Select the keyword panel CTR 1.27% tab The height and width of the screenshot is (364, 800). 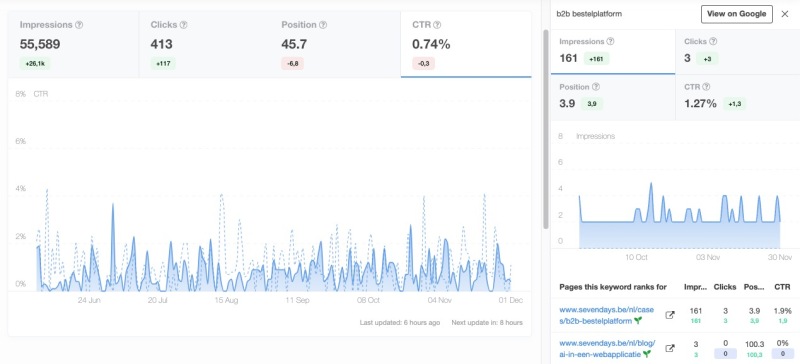click(738, 98)
